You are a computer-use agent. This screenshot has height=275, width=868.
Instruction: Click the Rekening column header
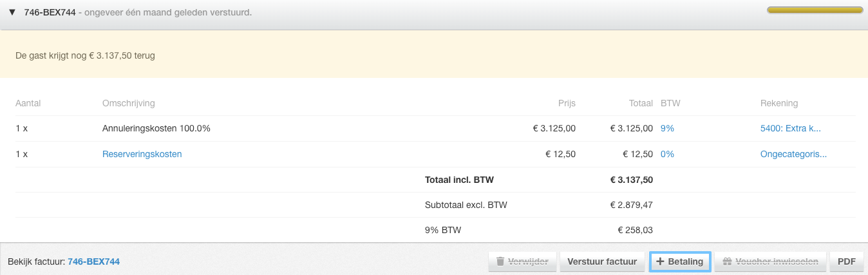[x=779, y=103]
